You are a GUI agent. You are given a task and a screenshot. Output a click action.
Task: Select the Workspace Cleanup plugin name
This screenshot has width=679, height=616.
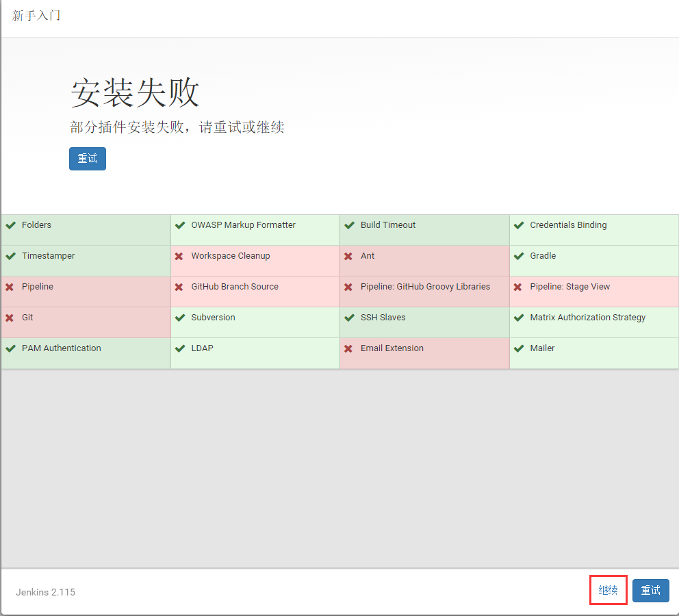(x=231, y=256)
